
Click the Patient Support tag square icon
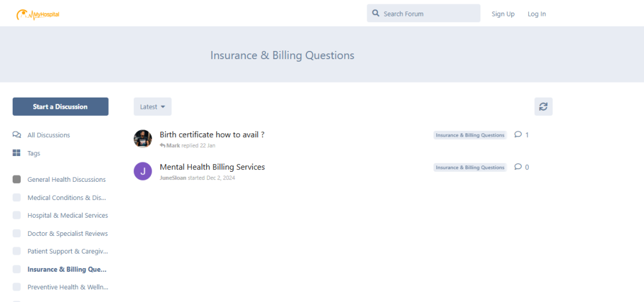pos(16,251)
